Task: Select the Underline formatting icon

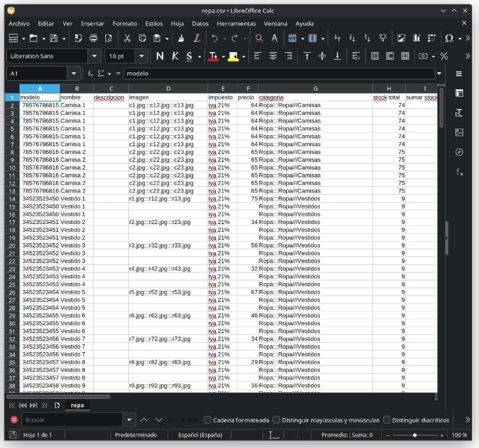Action: point(188,55)
